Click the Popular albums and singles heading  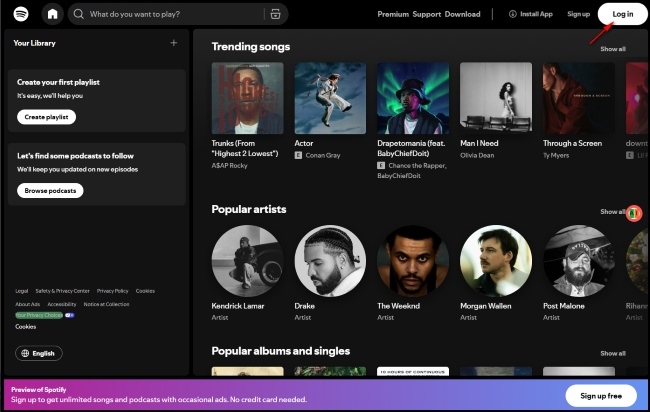pyautogui.click(x=281, y=351)
